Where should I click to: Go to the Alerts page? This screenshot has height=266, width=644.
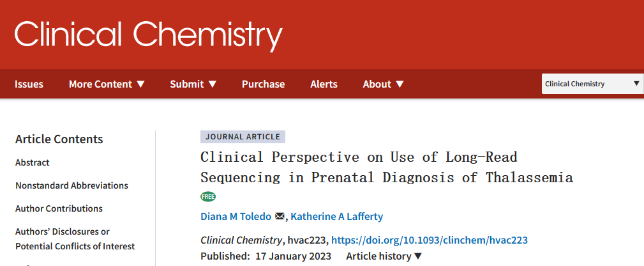click(x=324, y=84)
